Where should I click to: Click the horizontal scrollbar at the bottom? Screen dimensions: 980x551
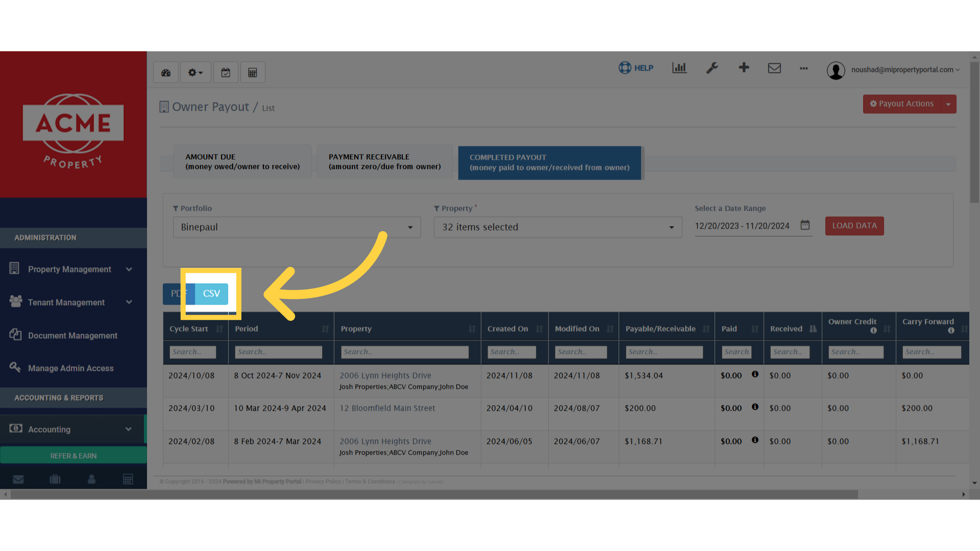click(x=434, y=494)
